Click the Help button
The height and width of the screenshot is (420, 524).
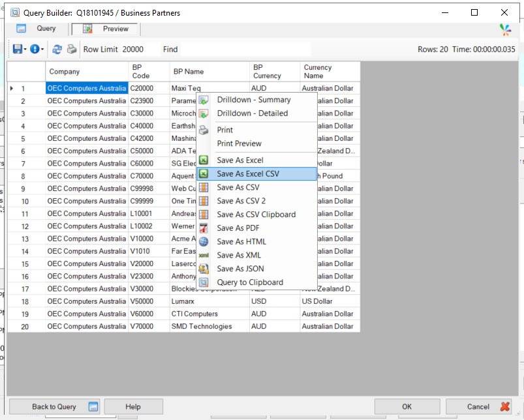click(x=133, y=407)
